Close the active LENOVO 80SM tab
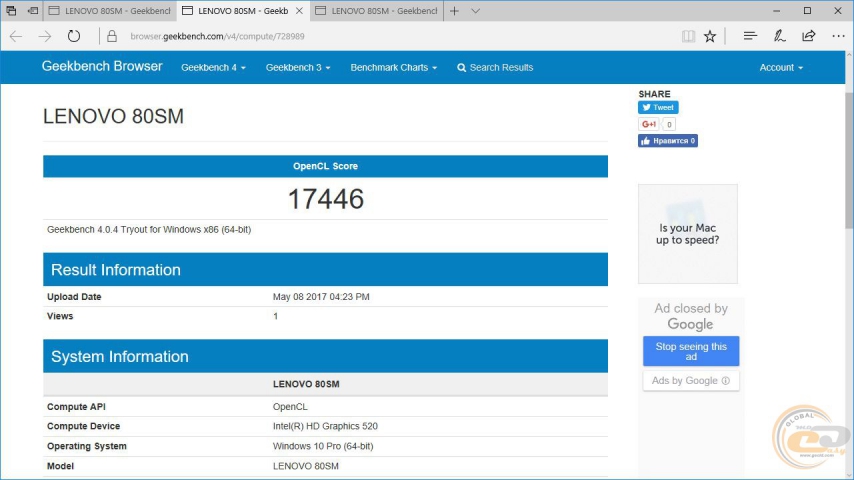 [x=299, y=11]
